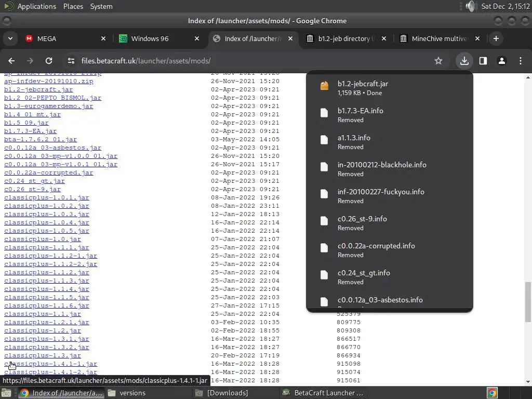
Task: Close the b1.2-jeb directory tab
Action: coord(384,38)
